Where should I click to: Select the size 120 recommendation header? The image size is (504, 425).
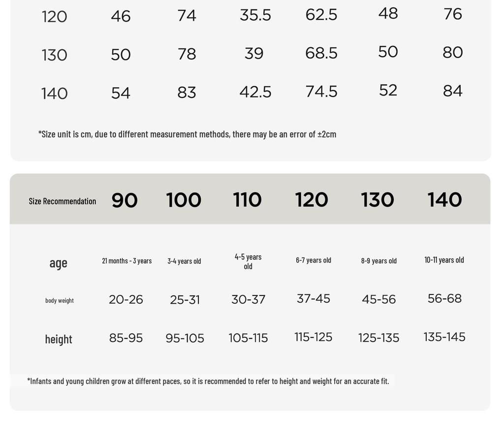point(312,199)
